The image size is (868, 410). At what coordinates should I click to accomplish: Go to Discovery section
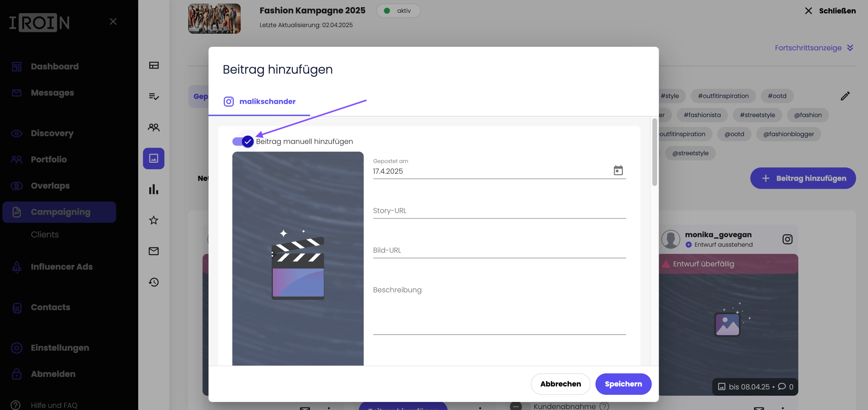(x=52, y=133)
